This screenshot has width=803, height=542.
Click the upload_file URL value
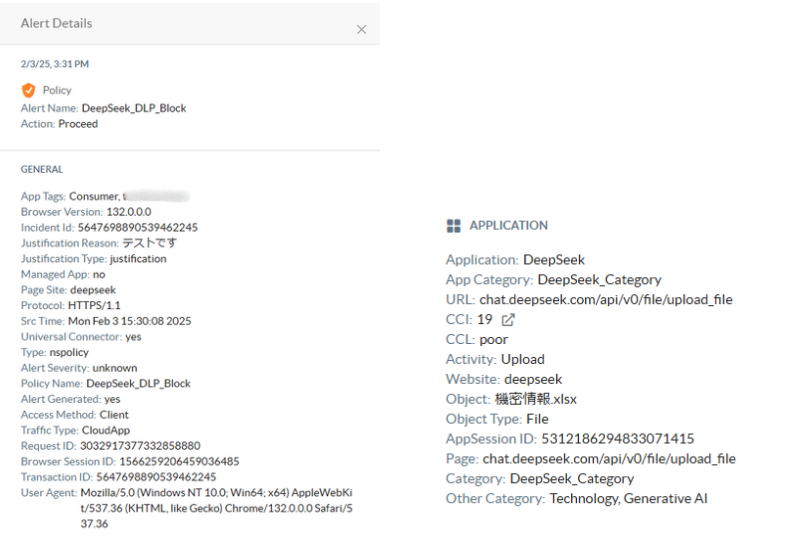pos(607,299)
